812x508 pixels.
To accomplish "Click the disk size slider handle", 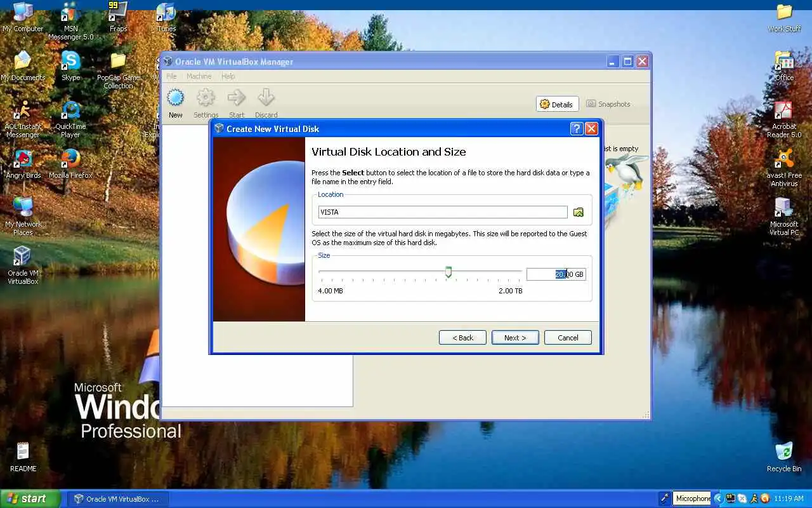I will pyautogui.click(x=449, y=272).
